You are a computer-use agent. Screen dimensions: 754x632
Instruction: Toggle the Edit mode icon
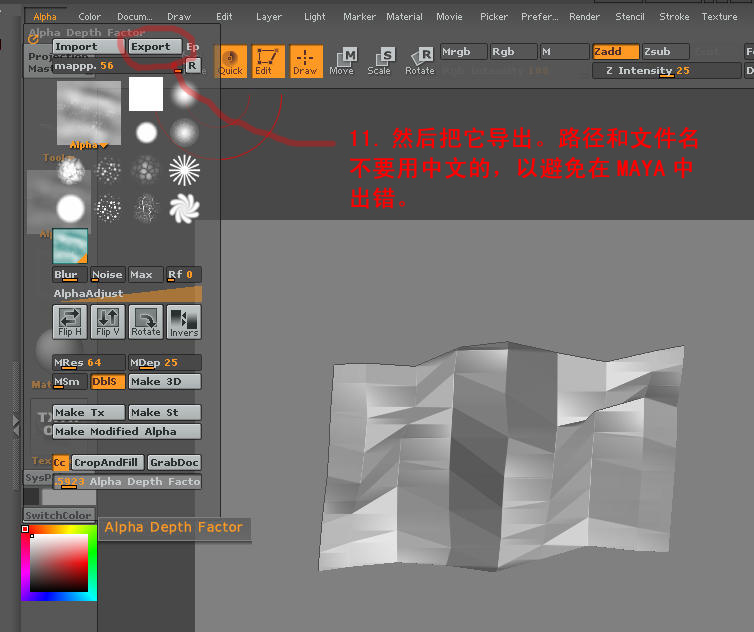pyautogui.click(x=268, y=62)
